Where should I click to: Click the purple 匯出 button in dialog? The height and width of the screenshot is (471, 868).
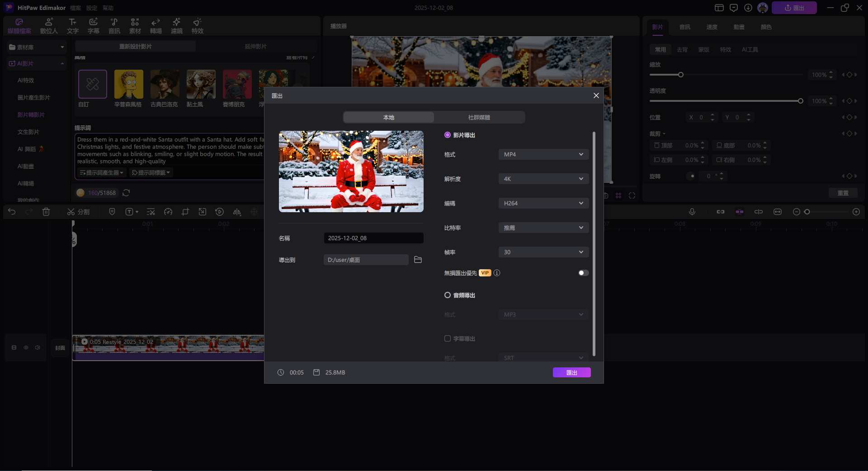pyautogui.click(x=571, y=372)
